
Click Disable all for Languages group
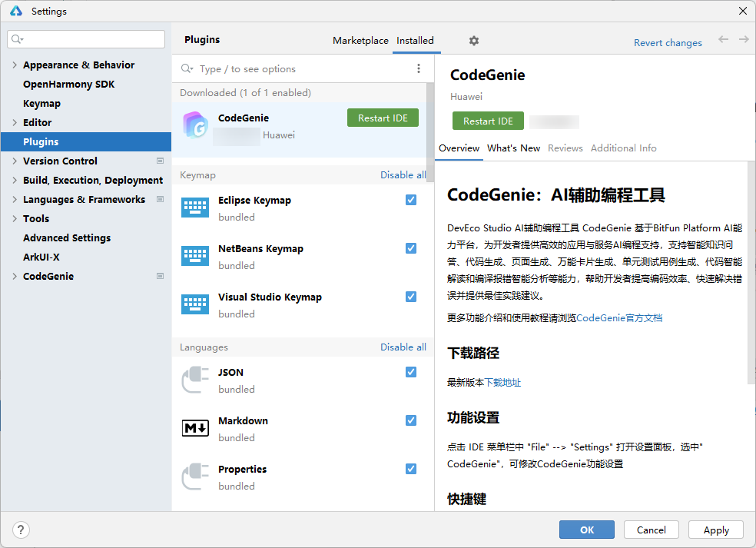[x=403, y=347]
